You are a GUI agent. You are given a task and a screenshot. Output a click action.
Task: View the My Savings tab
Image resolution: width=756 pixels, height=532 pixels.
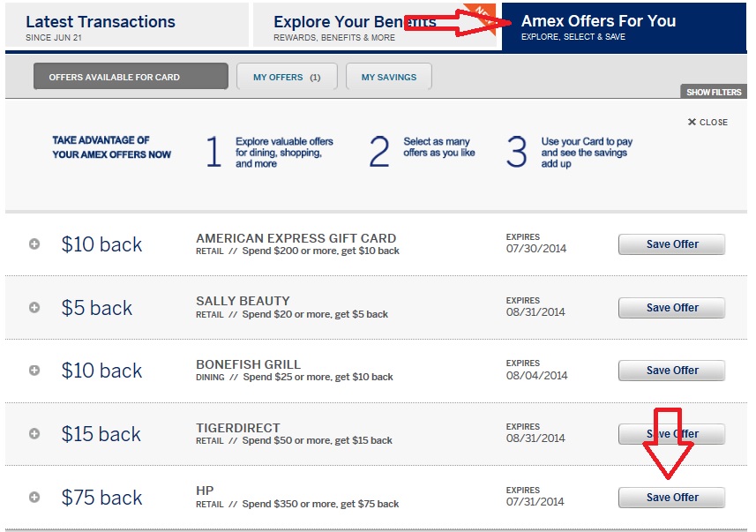(388, 77)
